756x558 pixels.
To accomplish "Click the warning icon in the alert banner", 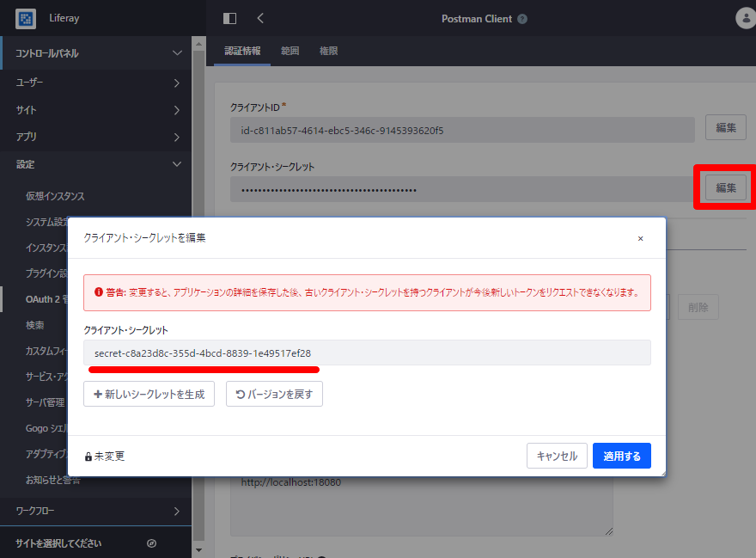I will [97, 293].
